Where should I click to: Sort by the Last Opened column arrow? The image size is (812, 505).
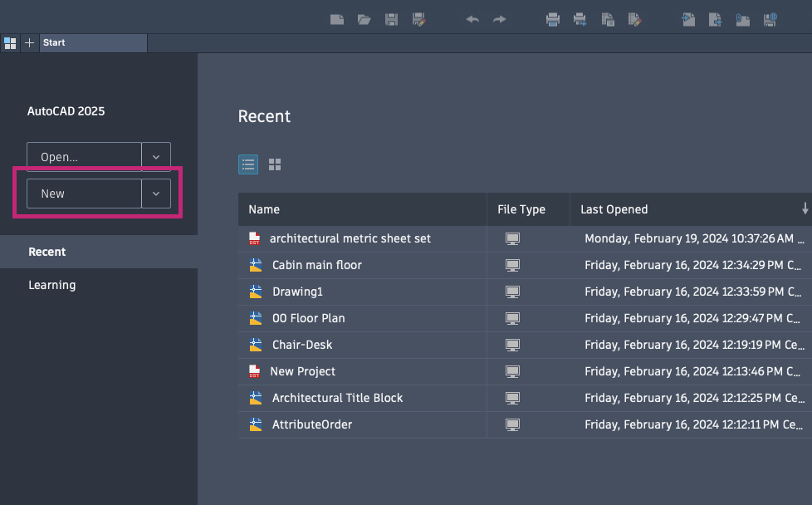(805, 208)
